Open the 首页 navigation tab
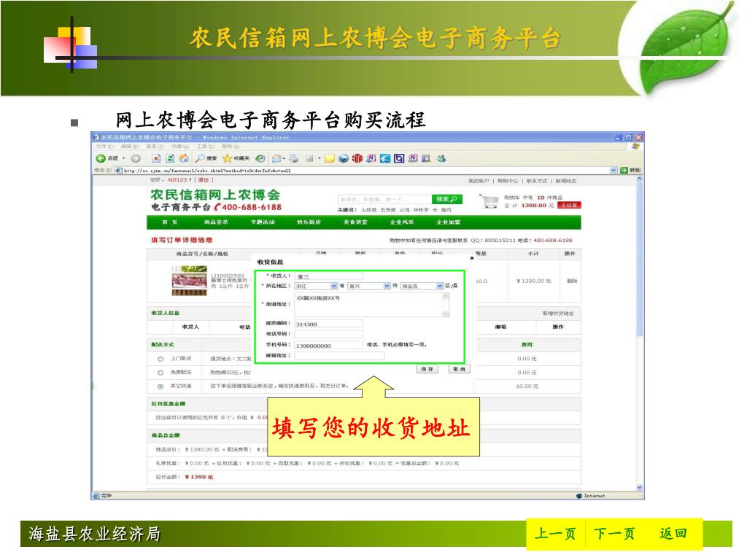 click(169, 222)
